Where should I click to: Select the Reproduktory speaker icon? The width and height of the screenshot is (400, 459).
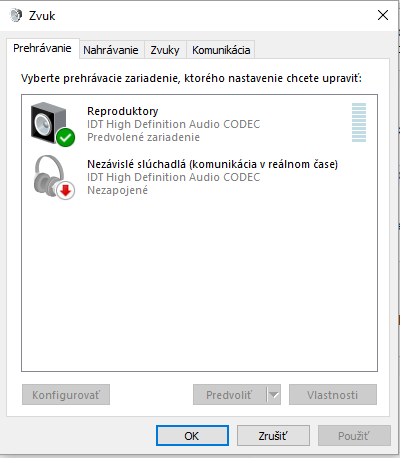pos(49,123)
